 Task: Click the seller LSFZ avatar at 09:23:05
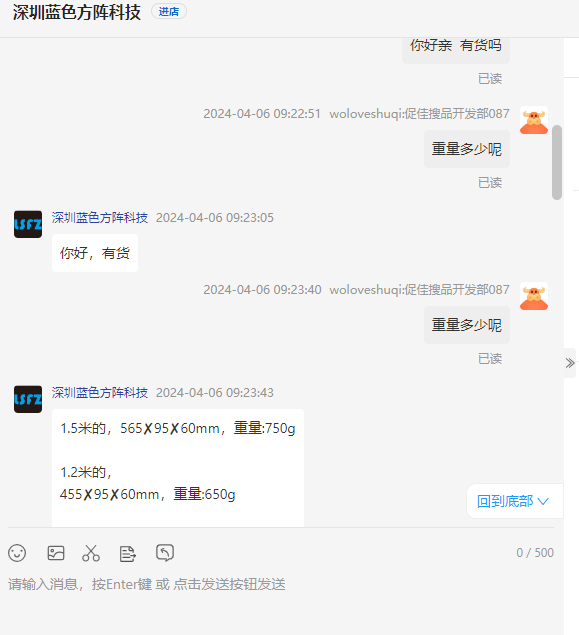click(28, 224)
